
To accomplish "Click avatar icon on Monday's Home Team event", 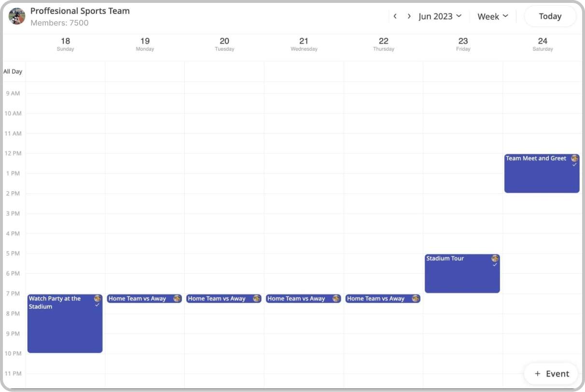I will [177, 298].
